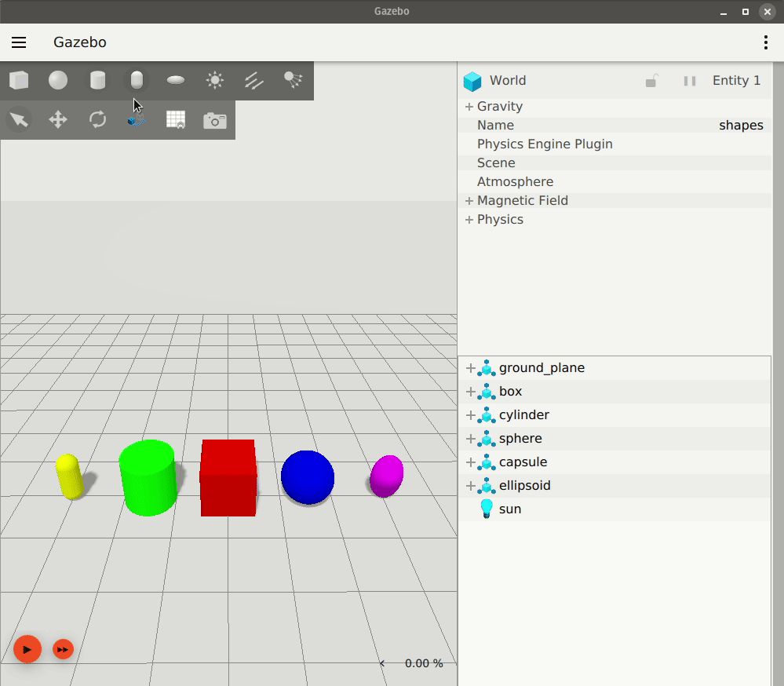Image resolution: width=784 pixels, height=686 pixels.
Task: Expand the capsule entity in the tree
Action: [469, 462]
